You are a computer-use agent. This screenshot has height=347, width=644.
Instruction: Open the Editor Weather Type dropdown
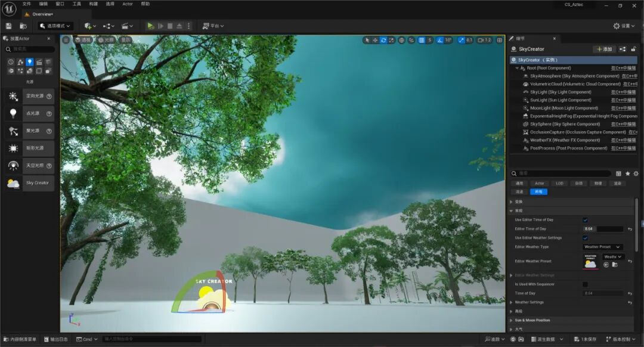pyautogui.click(x=602, y=247)
